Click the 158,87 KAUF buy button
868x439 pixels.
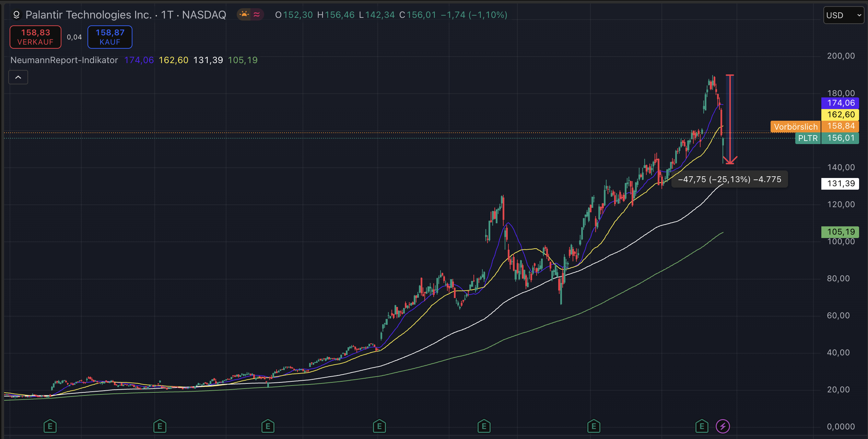click(x=110, y=37)
